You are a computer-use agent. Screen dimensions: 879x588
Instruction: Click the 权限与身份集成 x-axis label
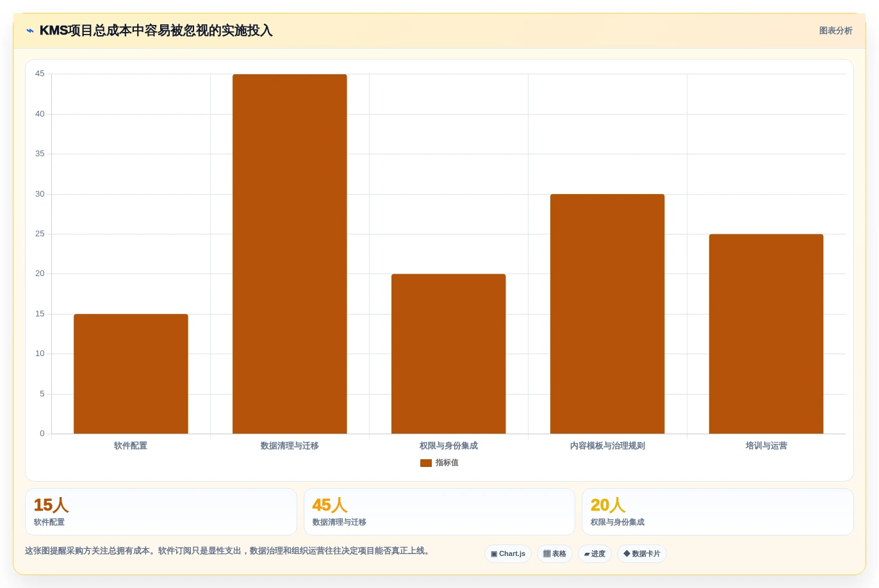(448, 446)
